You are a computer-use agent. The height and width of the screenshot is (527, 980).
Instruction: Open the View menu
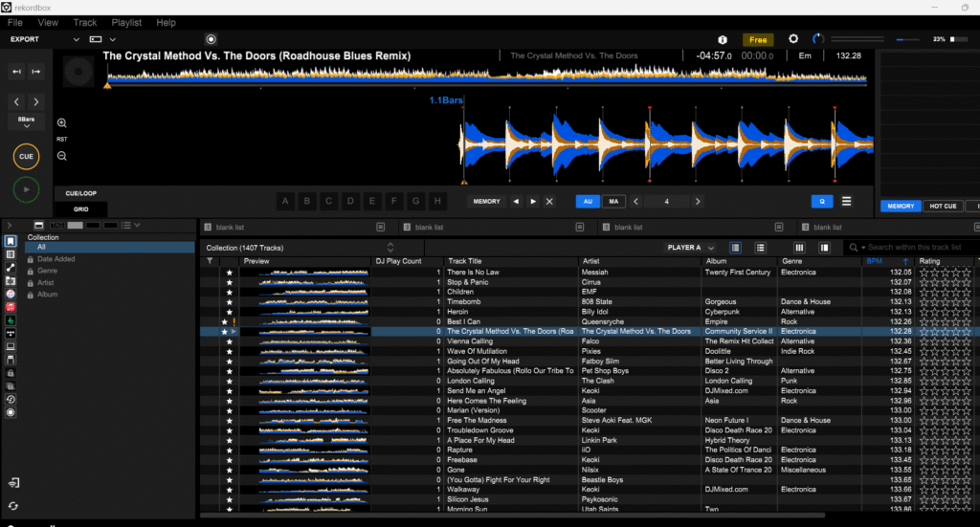coord(48,23)
